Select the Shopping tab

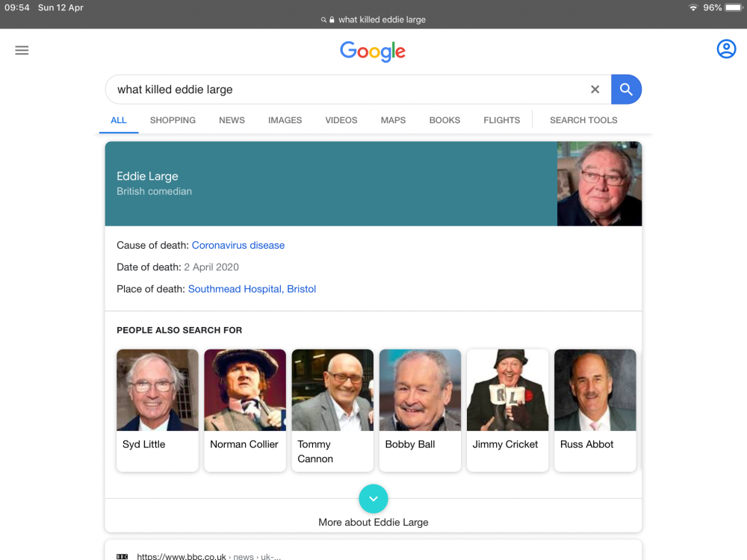click(173, 120)
